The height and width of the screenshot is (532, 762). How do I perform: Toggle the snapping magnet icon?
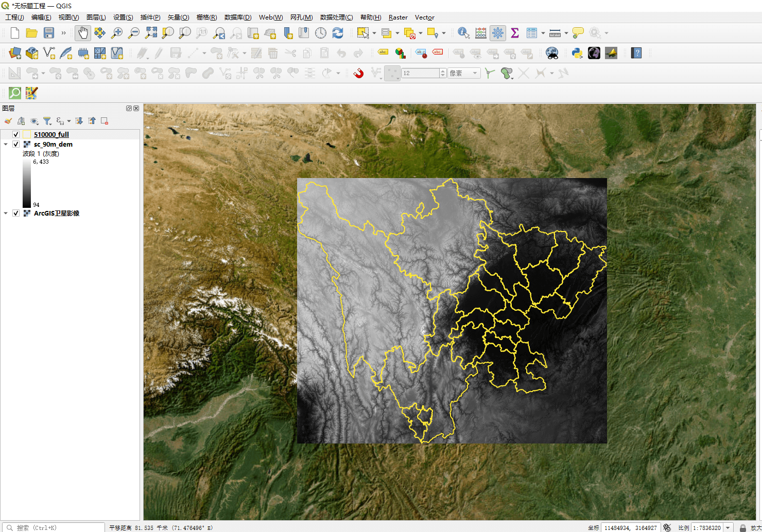[x=359, y=73]
